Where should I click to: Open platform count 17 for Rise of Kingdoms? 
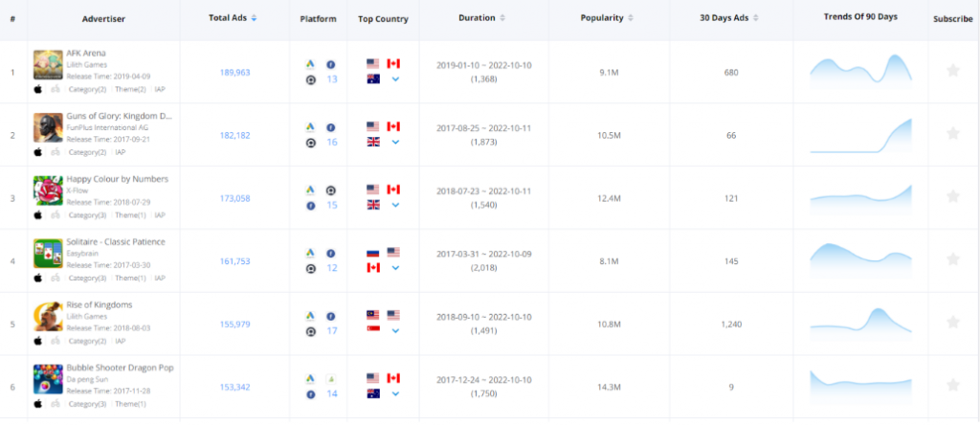[332, 330]
